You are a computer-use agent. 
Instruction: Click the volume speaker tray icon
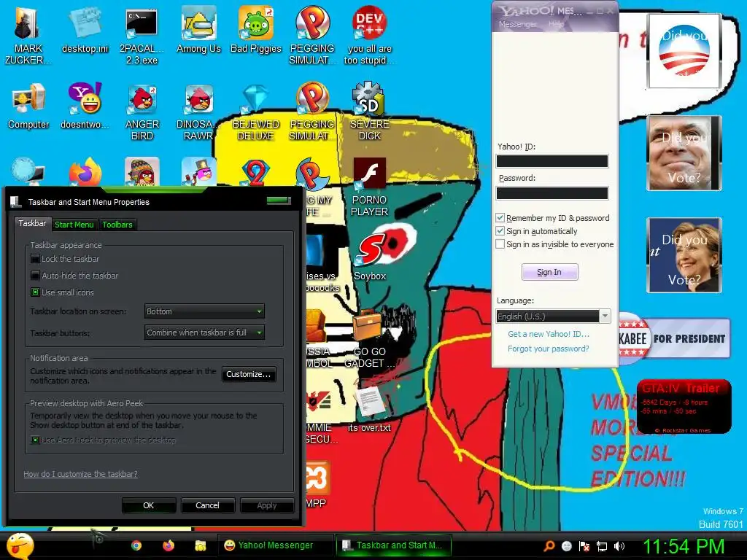point(619,546)
